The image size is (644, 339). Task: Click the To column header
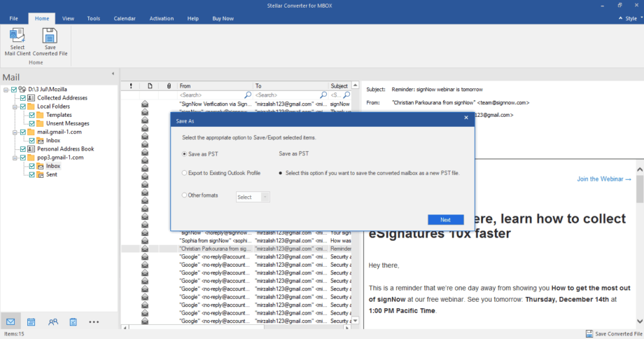point(290,86)
